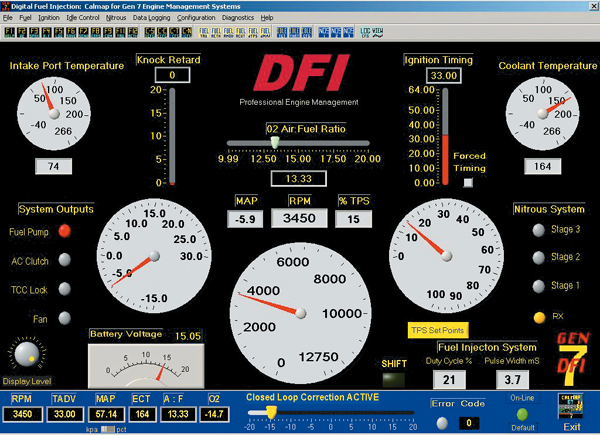Toggle the Forced Timing checkbox

(x=468, y=182)
